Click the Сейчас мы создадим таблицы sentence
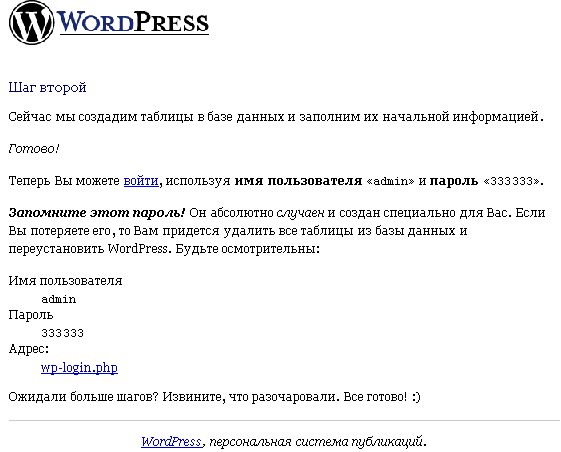This screenshot has height=452, width=561. (276, 117)
